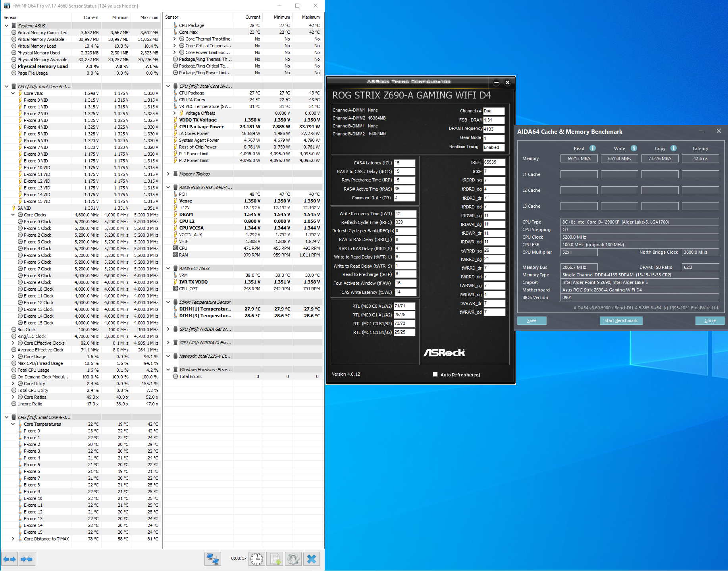Click the CAS# Latency (tCL) value field
Image resolution: width=728 pixels, height=571 pixels.
click(x=404, y=163)
